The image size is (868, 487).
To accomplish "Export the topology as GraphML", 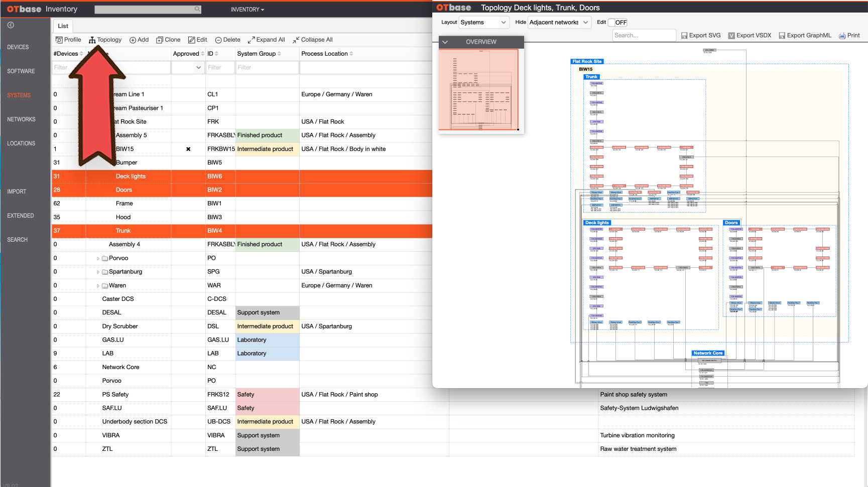I will 805,35.
